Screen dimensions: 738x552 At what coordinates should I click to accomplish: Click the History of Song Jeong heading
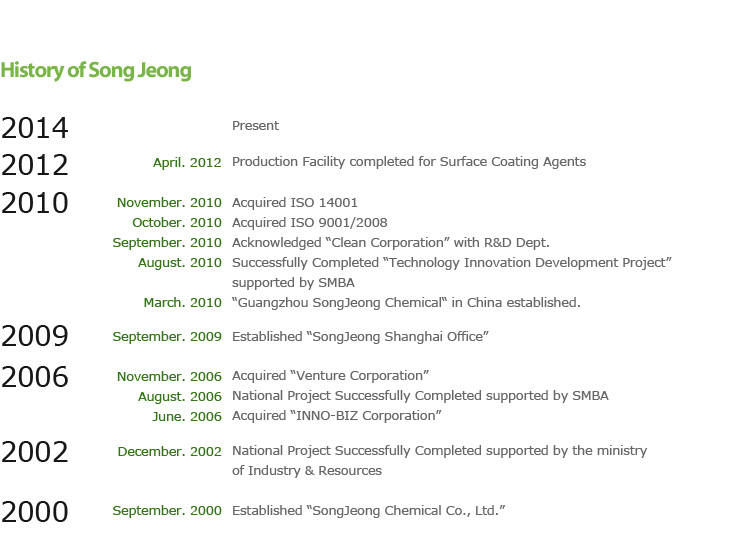tap(96, 71)
